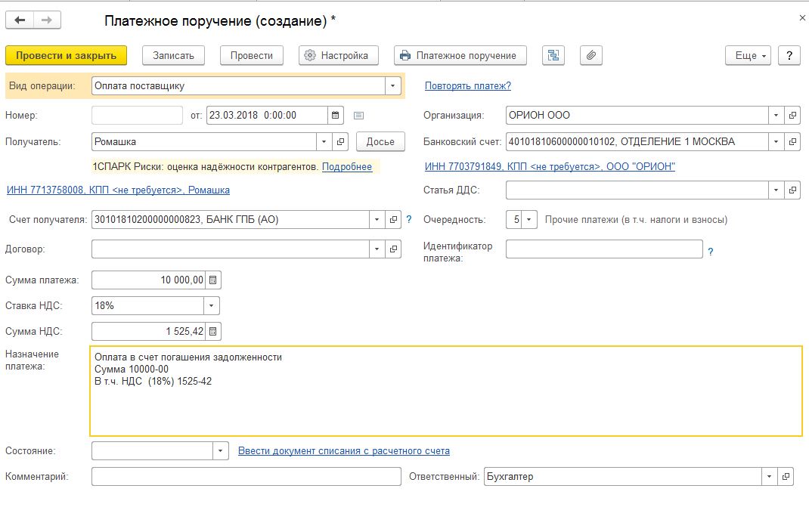This screenshot has height=532, width=809.
Task: Expand Состояние dropdown list
Action: [x=220, y=451]
